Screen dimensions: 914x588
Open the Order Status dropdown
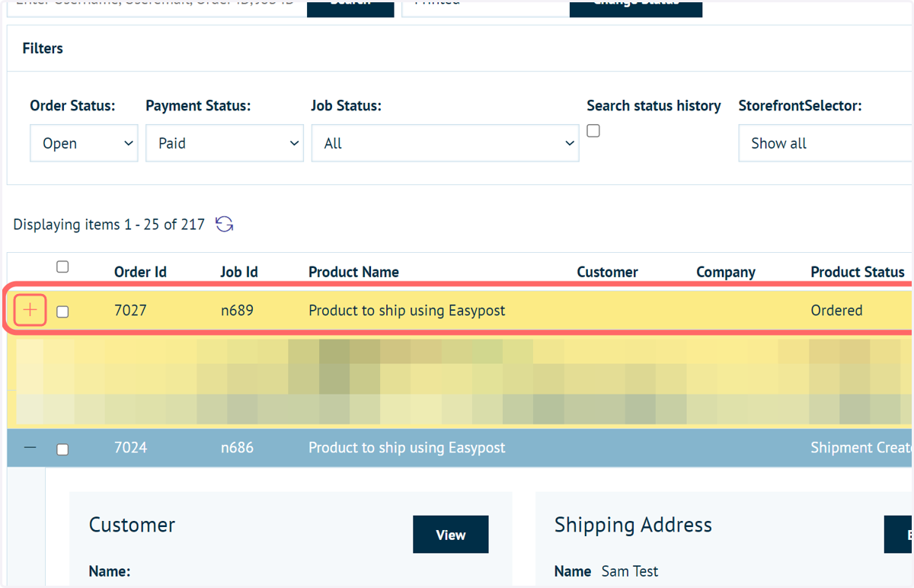pyautogui.click(x=84, y=143)
